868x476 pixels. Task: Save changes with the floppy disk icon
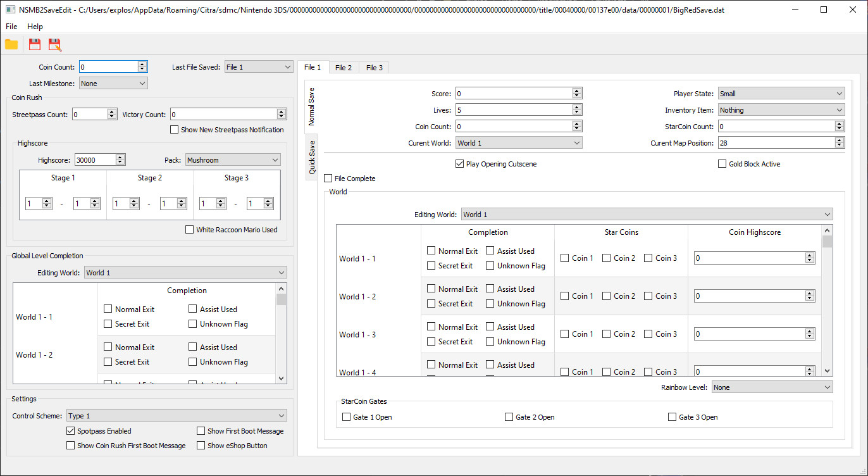click(34, 44)
